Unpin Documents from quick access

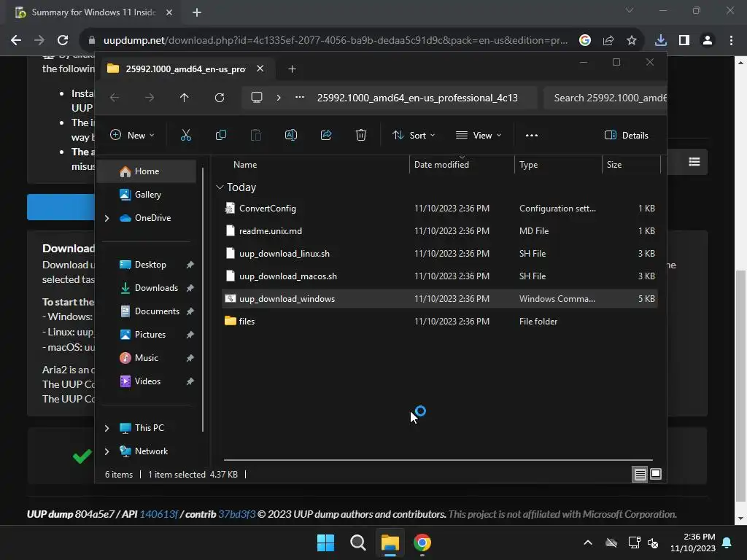point(190,311)
